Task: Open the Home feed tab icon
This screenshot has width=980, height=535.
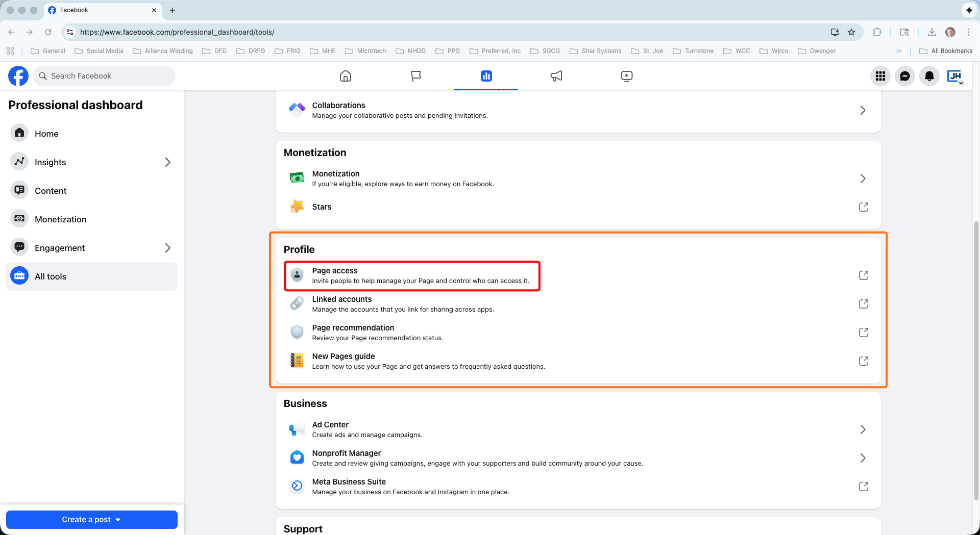Action: 346,76
